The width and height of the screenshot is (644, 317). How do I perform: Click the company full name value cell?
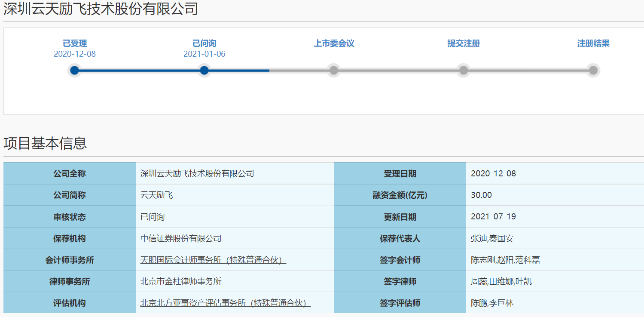pos(235,174)
